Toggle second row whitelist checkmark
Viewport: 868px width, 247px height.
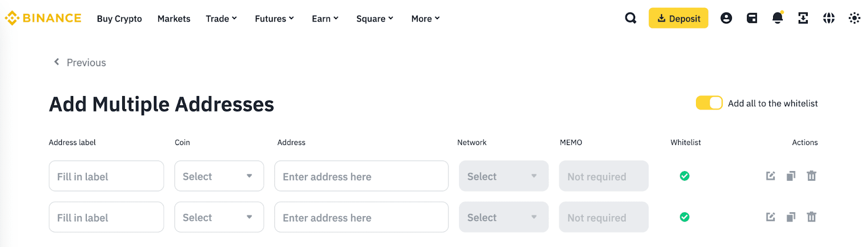pos(685,217)
